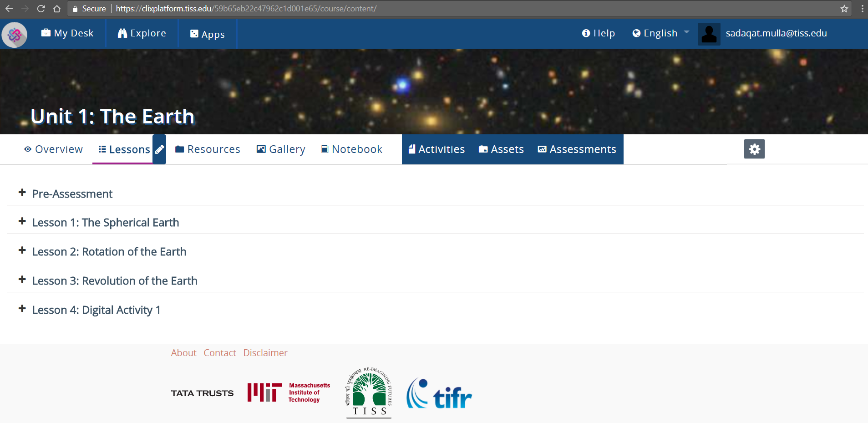Navigate back with the browser back arrow
Screen dimensions: 868x423
(x=9, y=9)
